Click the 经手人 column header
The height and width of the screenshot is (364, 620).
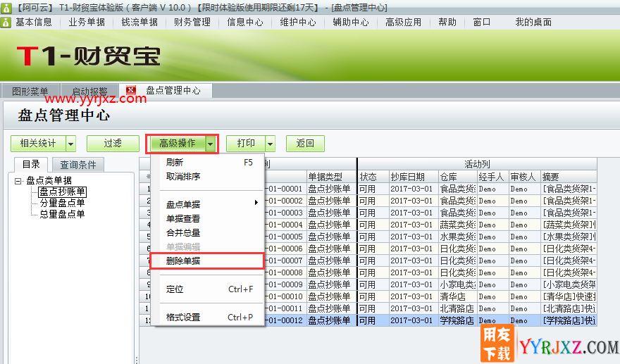(x=493, y=177)
